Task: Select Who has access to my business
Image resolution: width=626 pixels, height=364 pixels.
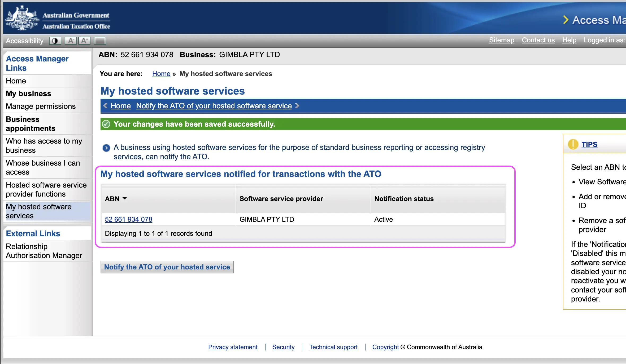Action: [44, 145]
